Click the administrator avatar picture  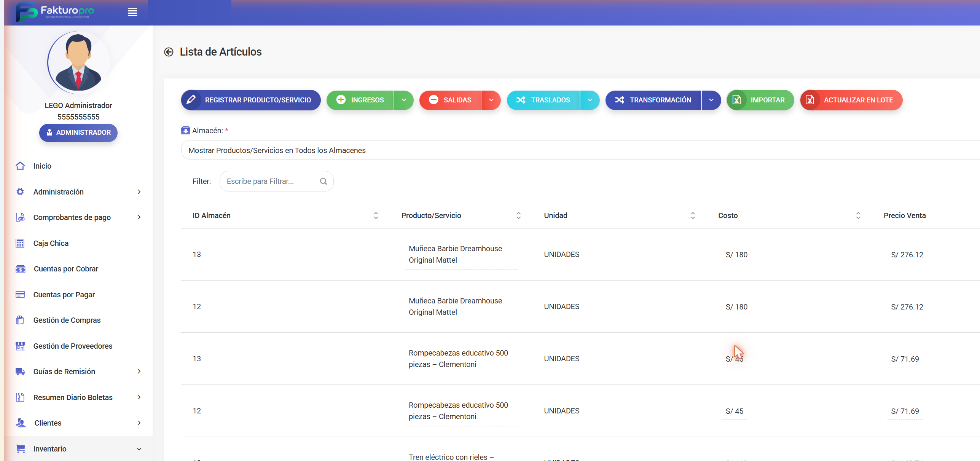pos(78,62)
